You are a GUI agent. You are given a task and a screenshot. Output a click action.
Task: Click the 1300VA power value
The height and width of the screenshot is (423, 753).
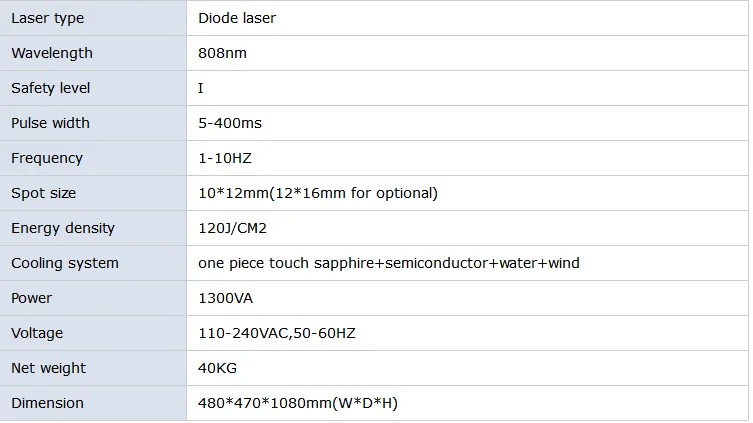[225, 299]
